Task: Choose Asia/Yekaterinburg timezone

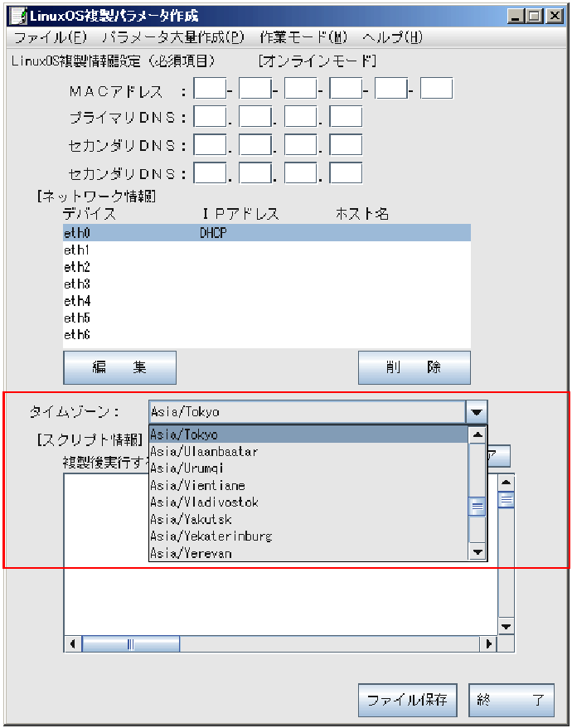Action: (308, 536)
